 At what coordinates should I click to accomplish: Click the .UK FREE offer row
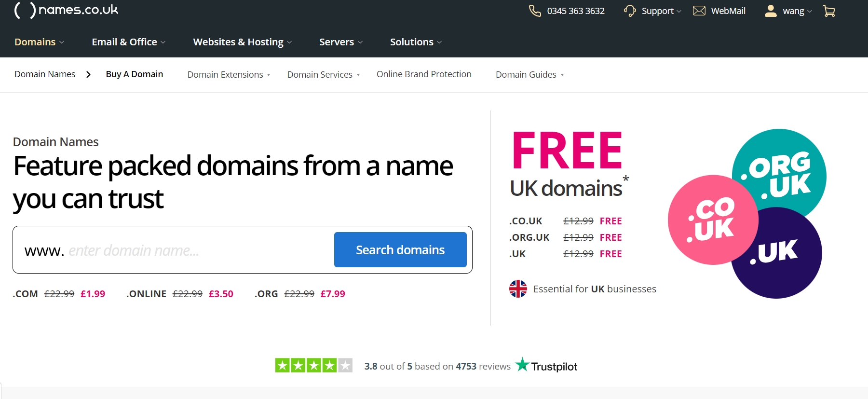click(566, 254)
